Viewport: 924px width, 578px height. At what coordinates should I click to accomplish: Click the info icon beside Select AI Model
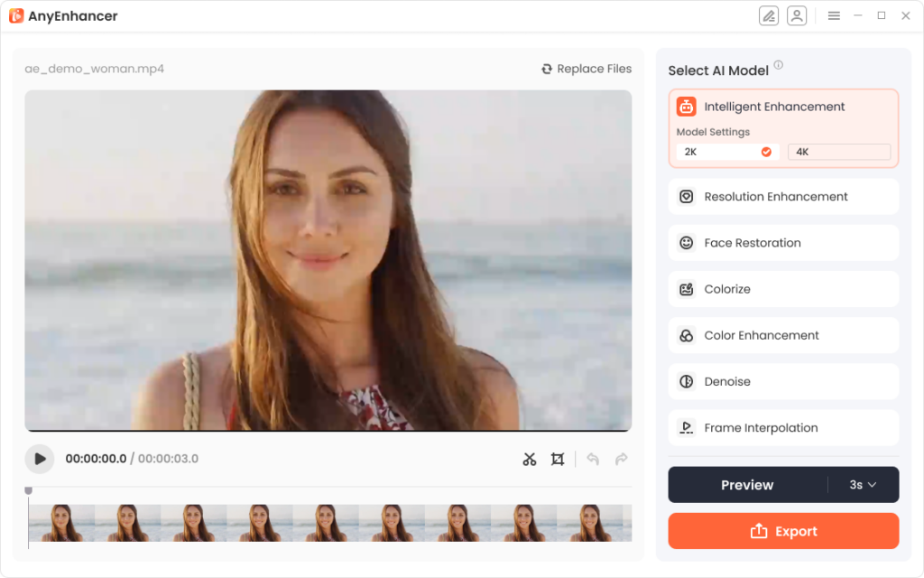click(778, 64)
